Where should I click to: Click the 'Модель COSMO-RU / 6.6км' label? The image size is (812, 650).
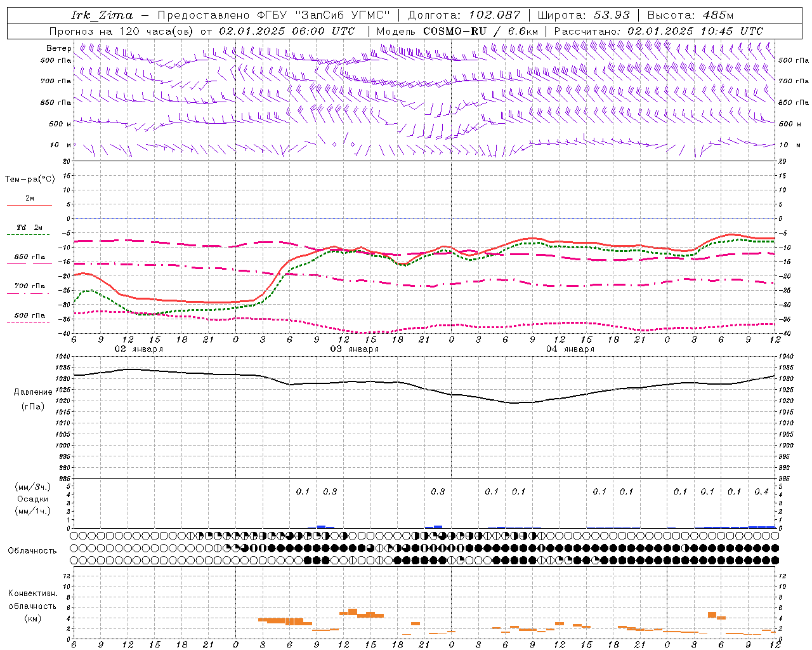pos(457,31)
